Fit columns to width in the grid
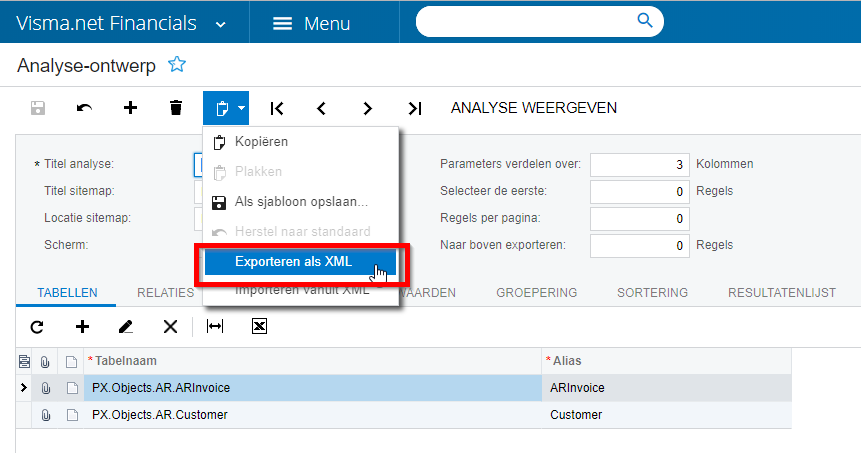The width and height of the screenshot is (861, 453). pyautogui.click(x=215, y=326)
